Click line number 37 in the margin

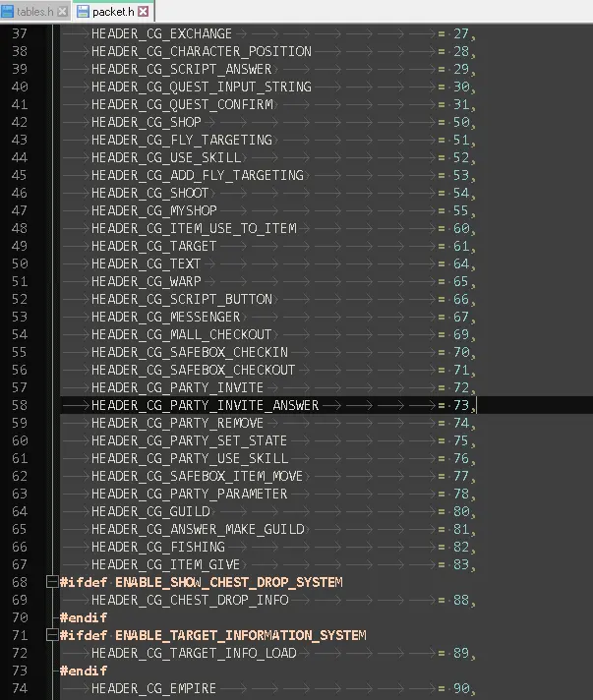pyautogui.click(x=20, y=33)
